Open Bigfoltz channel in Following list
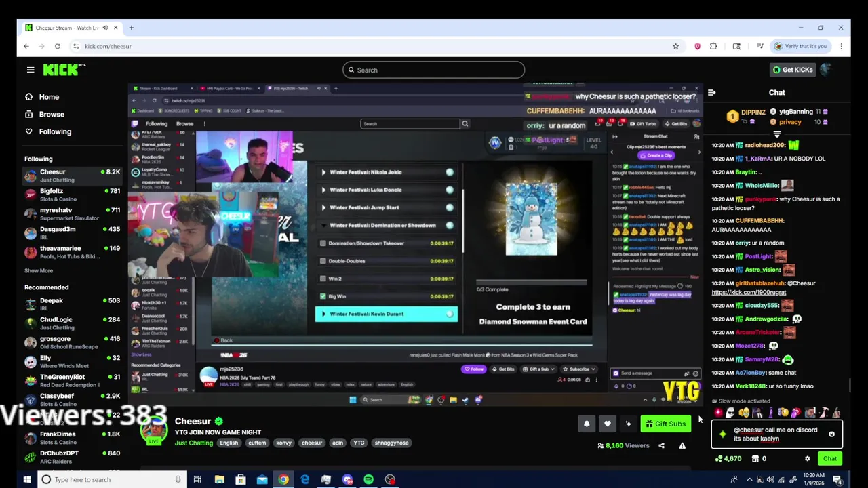The width and height of the screenshot is (868, 488). (x=72, y=195)
